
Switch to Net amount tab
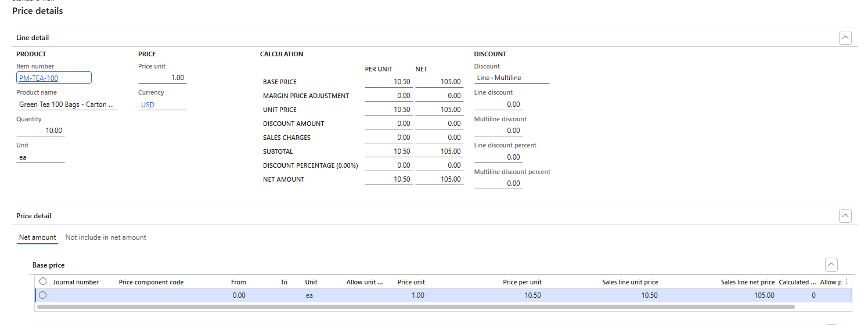(x=38, y=237)
